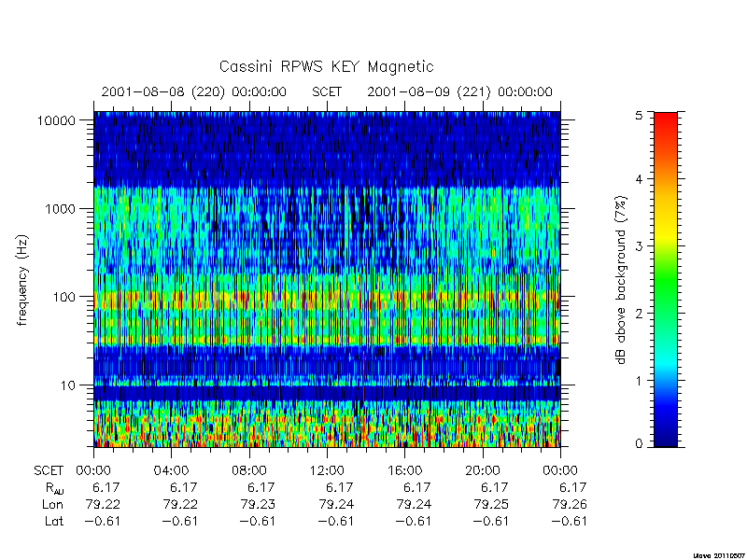The width and height of the screenshot is (747, 560).
Task: Click the colorbar value 5
Action: tap(639, 115)
